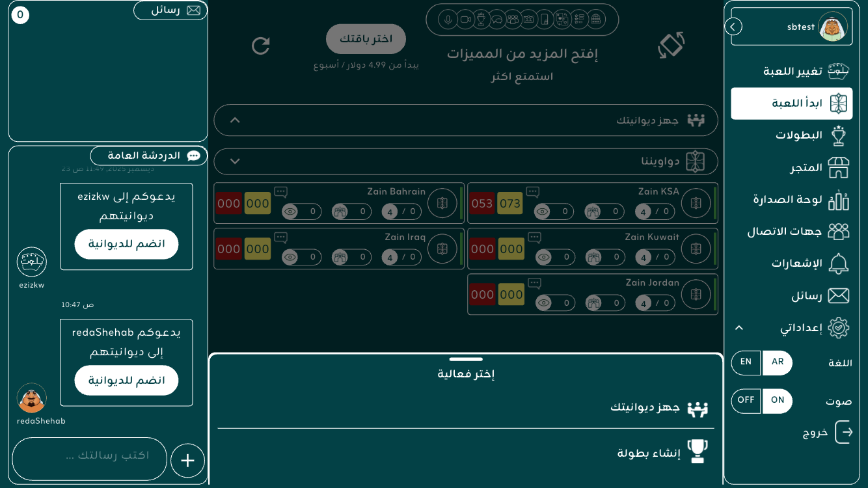
Task: Click the refresh icon near the plan banner
Action: (x=261, y=46)
